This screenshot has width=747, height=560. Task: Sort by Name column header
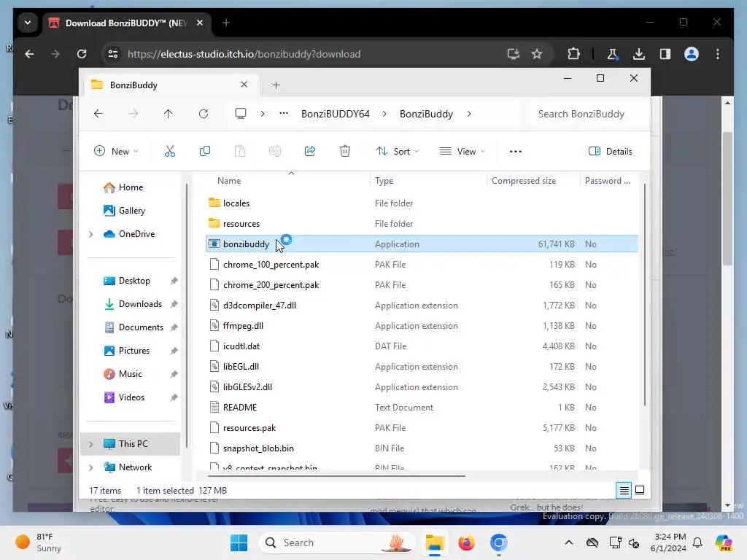coord(229,181)
